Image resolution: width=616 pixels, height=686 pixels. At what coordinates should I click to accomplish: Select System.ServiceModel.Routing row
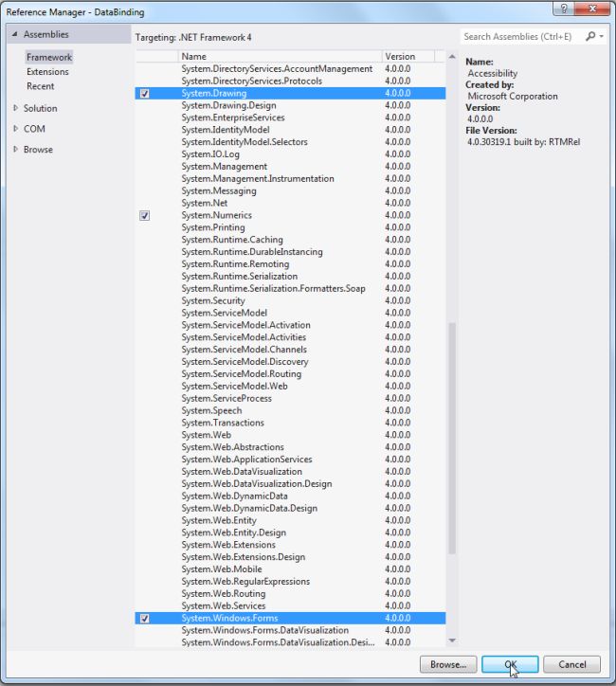(x=290, y=374)
